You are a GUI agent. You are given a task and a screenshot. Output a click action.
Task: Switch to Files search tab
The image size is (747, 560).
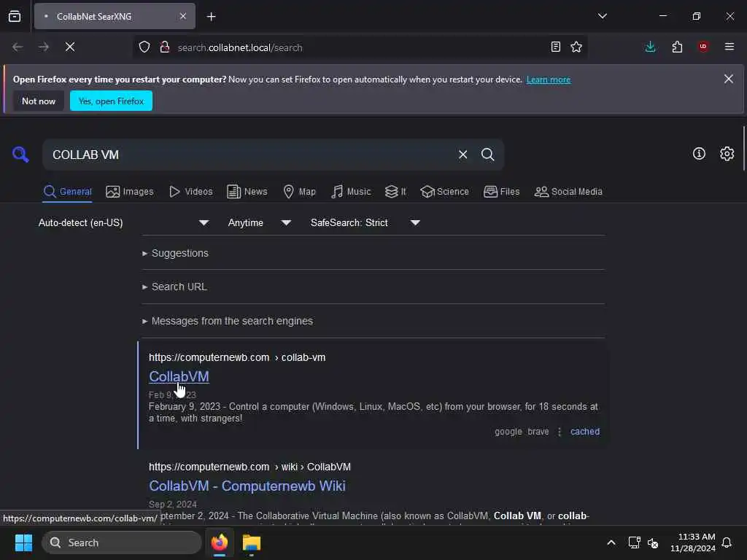point(501,192)
